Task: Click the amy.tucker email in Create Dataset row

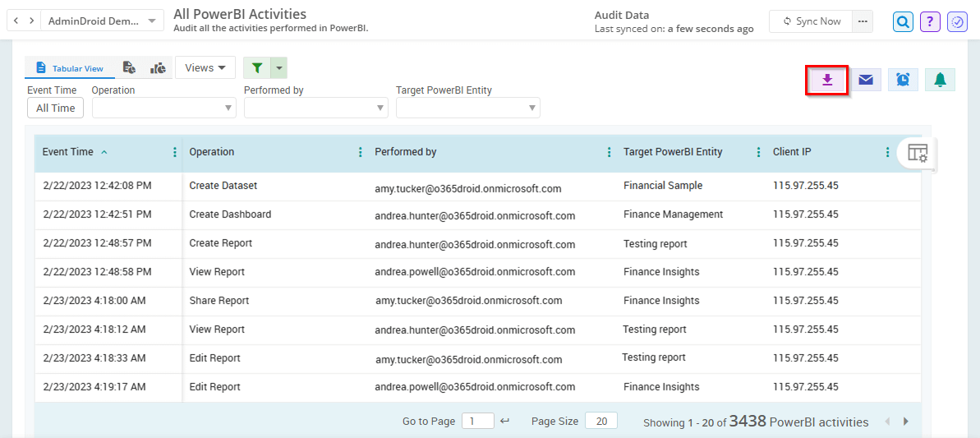Action: click(468, 188)
